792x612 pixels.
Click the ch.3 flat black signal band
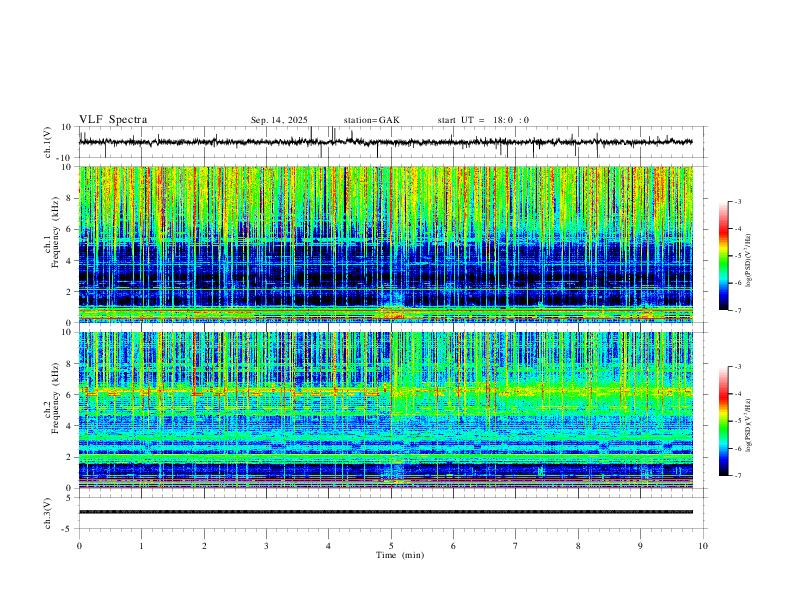385,512
